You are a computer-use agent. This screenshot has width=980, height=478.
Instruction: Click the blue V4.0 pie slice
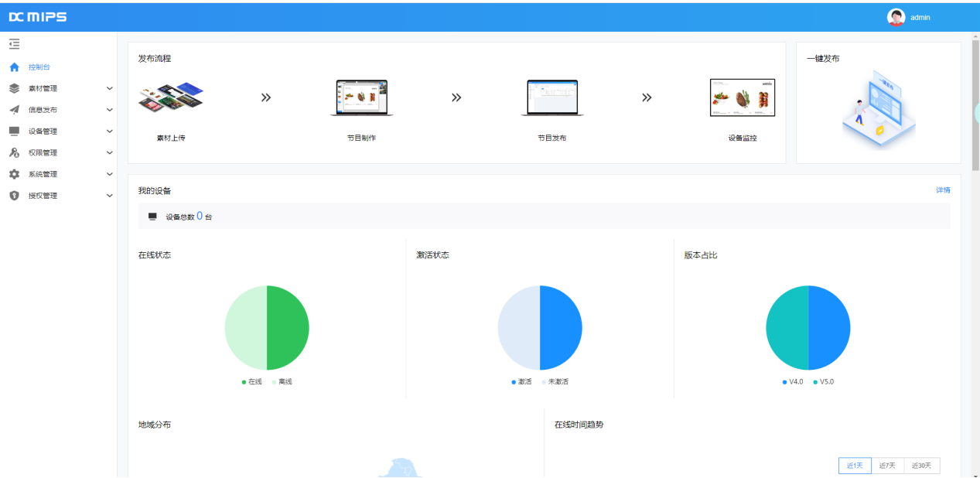click(x=829, y=328)
